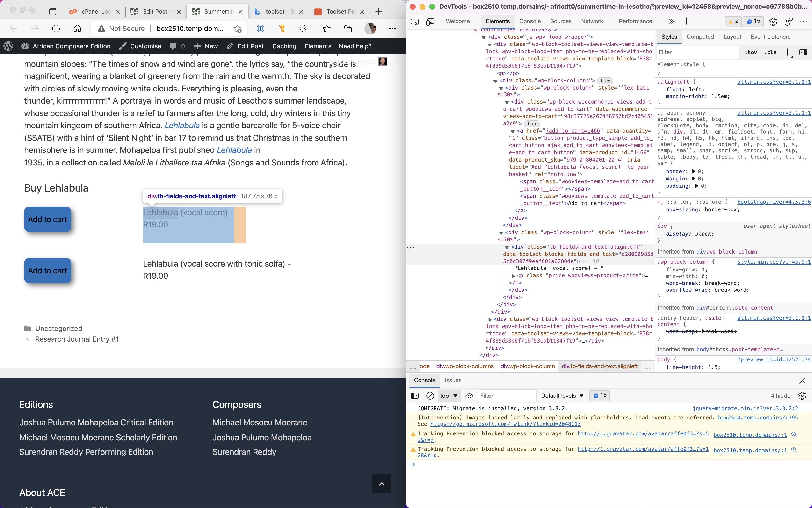Open go.microsoft.com fwlink URL in console
The image size is (812, 508).
click(505, 424)
